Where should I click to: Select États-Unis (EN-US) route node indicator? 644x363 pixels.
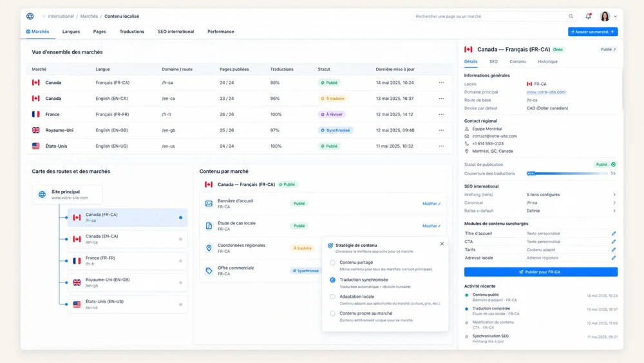[x=180, y=304]
